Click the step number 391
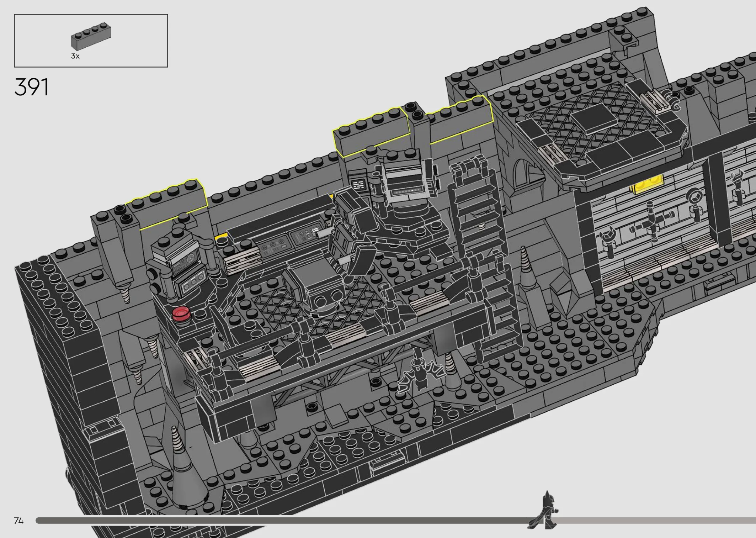Screen dimensions: 756x538 coord(31,87)
